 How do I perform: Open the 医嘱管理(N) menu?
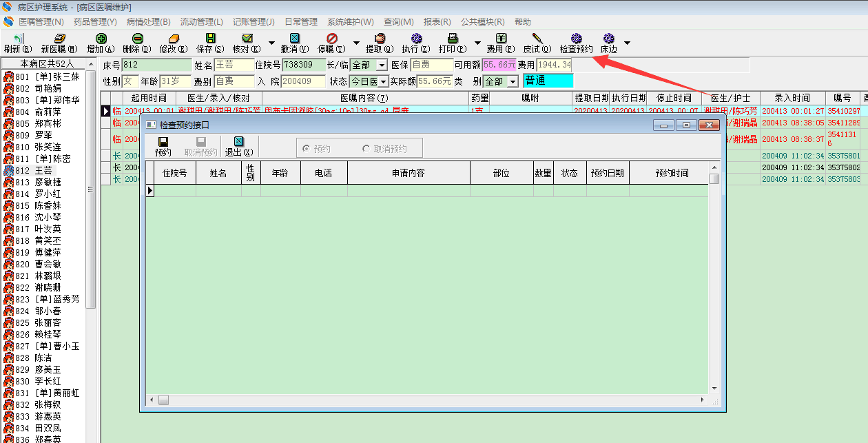pyautogui.click(x=41, y=22)
